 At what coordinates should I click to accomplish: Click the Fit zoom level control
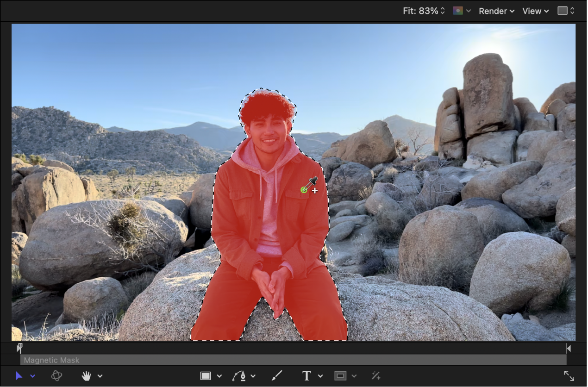[419, 11]
